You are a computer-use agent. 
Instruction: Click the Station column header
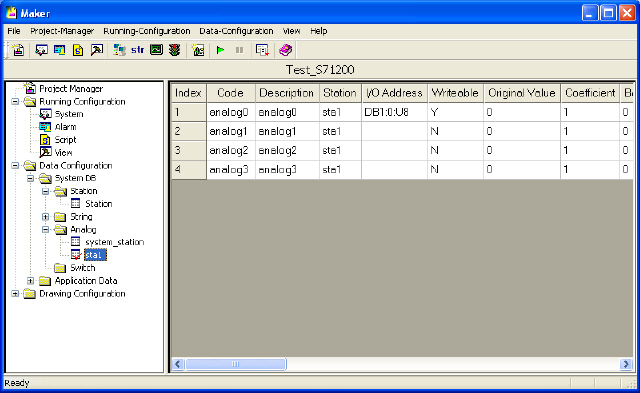tap(340, 93)
